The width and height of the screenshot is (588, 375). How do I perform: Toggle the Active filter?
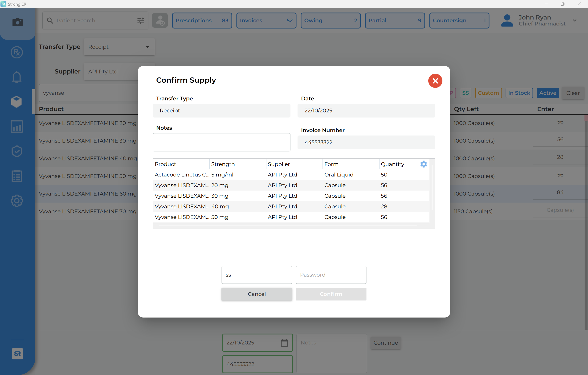point(547,93)
